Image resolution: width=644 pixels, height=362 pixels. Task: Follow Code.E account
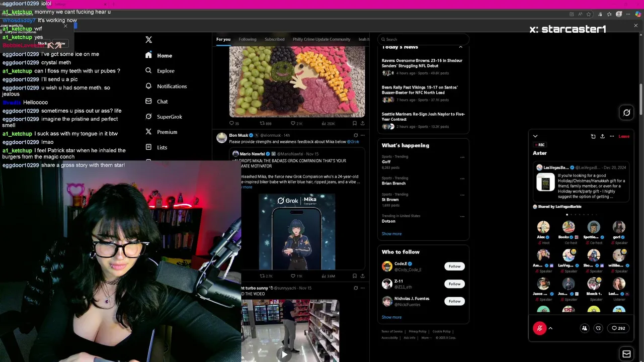(454, 266)
